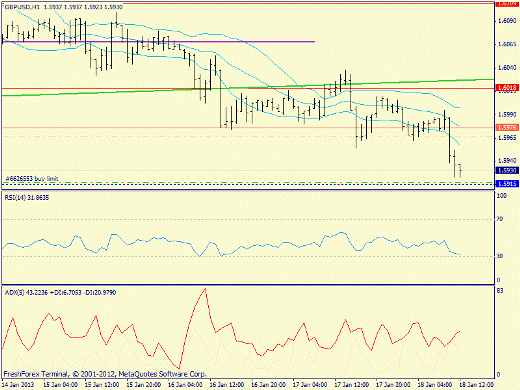
Task: Click the 1.6090 price axis value
Action: pos(507,21)
